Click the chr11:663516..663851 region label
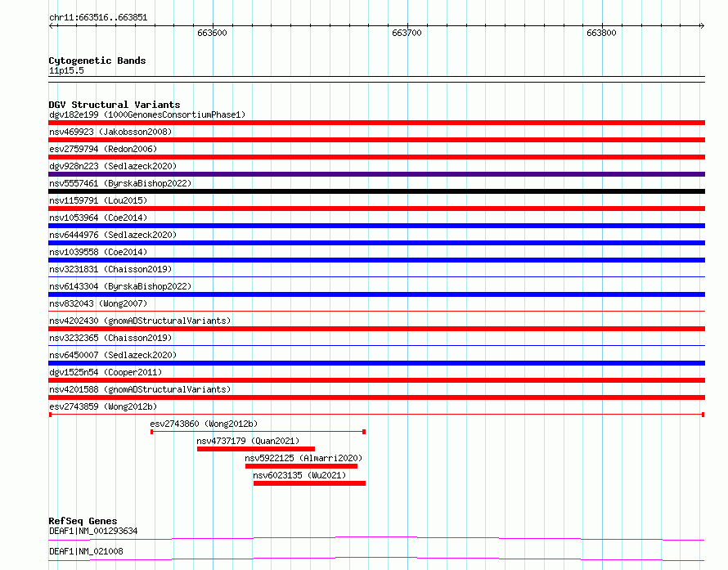 (98, 18)
